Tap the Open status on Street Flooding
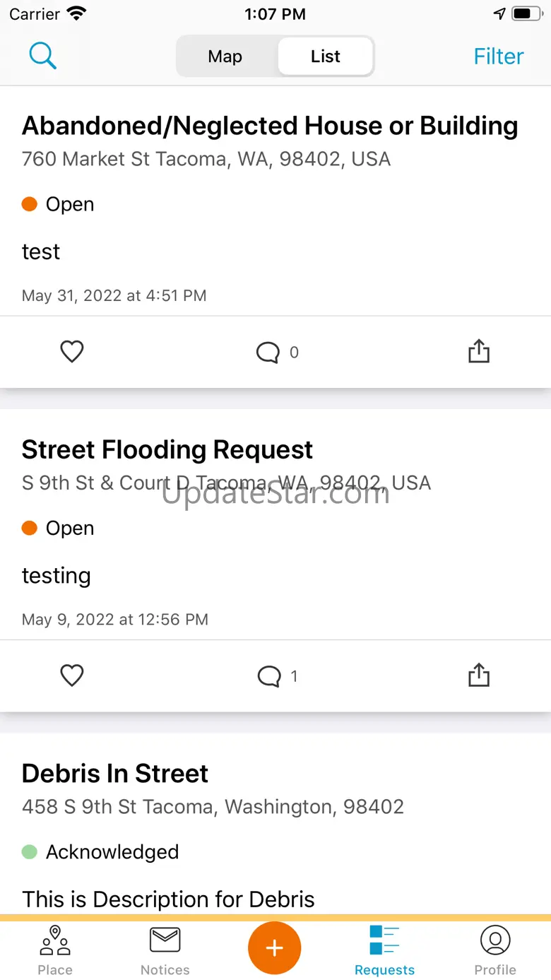Image resolution: width=551 pixels, height=980 pixels. coord(69,529)
